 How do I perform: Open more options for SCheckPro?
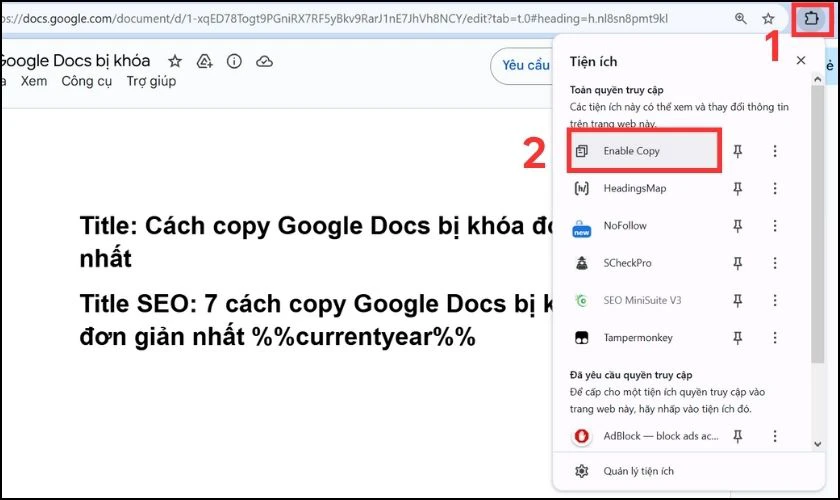point(775,263)
